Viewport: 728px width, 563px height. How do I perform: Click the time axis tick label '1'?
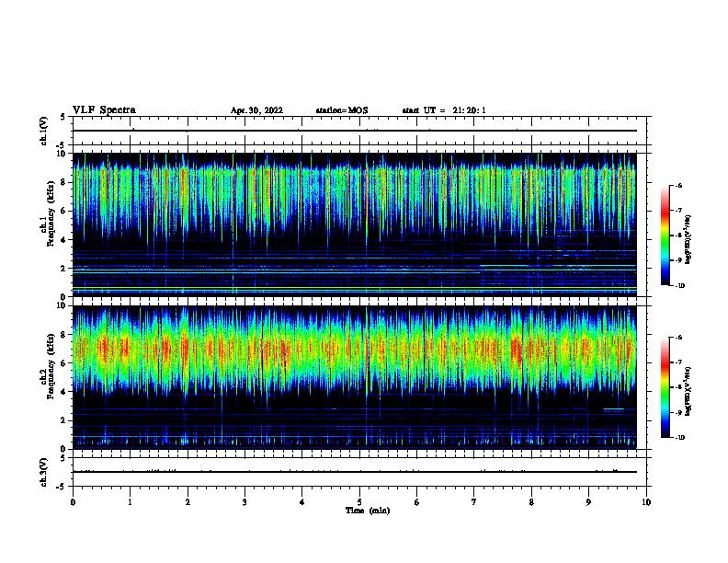point(130,502)
